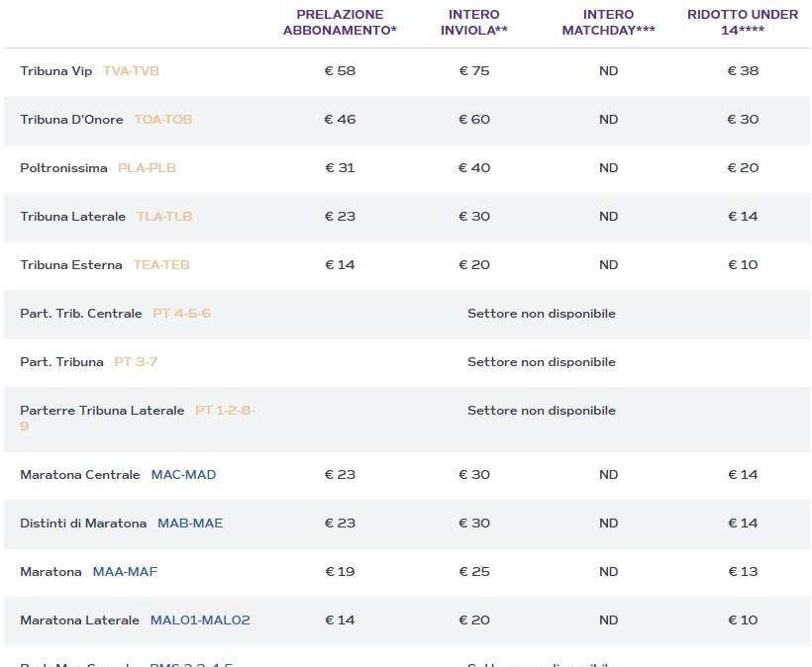This screenshot has height=667, width=812.
Task: Click the TLA-TLB Tribuna Laterale code
Action: click(163, 217)
